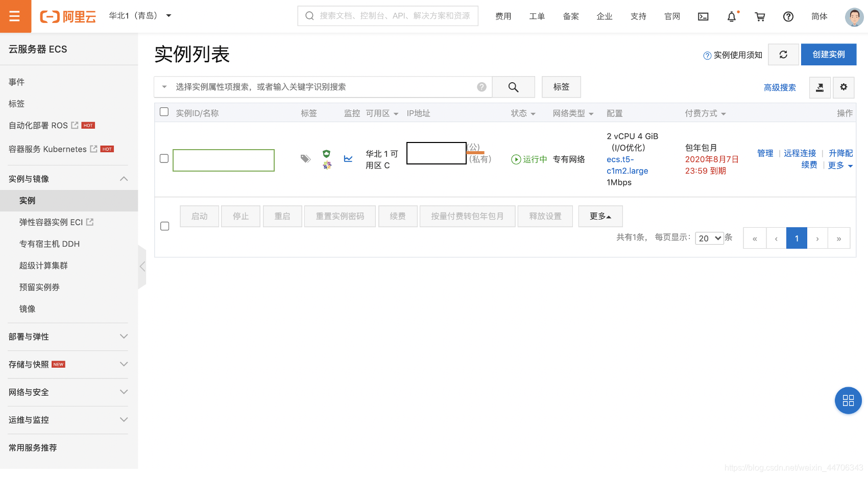Image resolution: width=868 pixels, height=477 pixels.
Task: Open the monitoring chart icon for the instance
Action: (x=348, y=159)
